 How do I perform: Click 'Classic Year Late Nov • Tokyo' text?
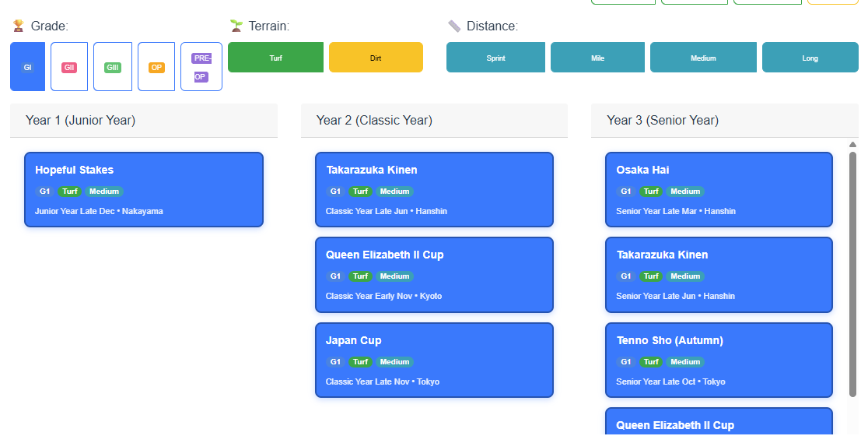tap(383, 381)
